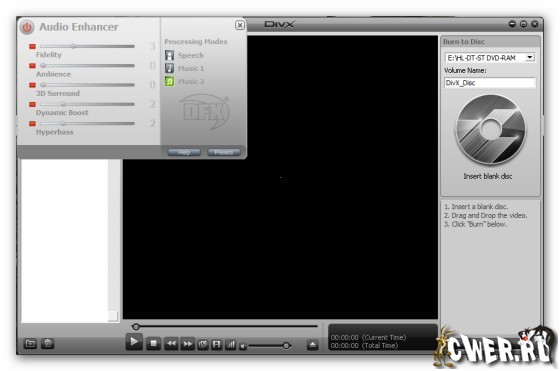Click the save snapshot disk icon
The width and height of the screenshot is (560, 371).
216,344
